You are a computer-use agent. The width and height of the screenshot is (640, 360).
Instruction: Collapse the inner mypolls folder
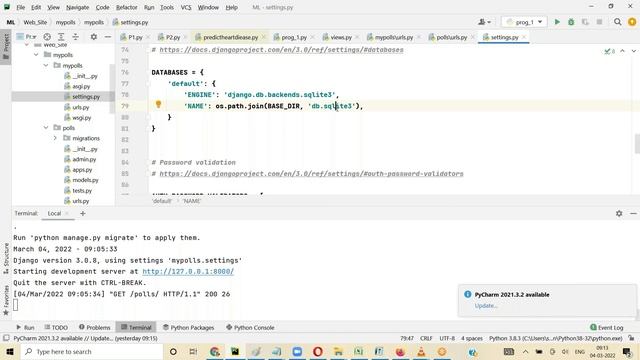tap(46, 65)
